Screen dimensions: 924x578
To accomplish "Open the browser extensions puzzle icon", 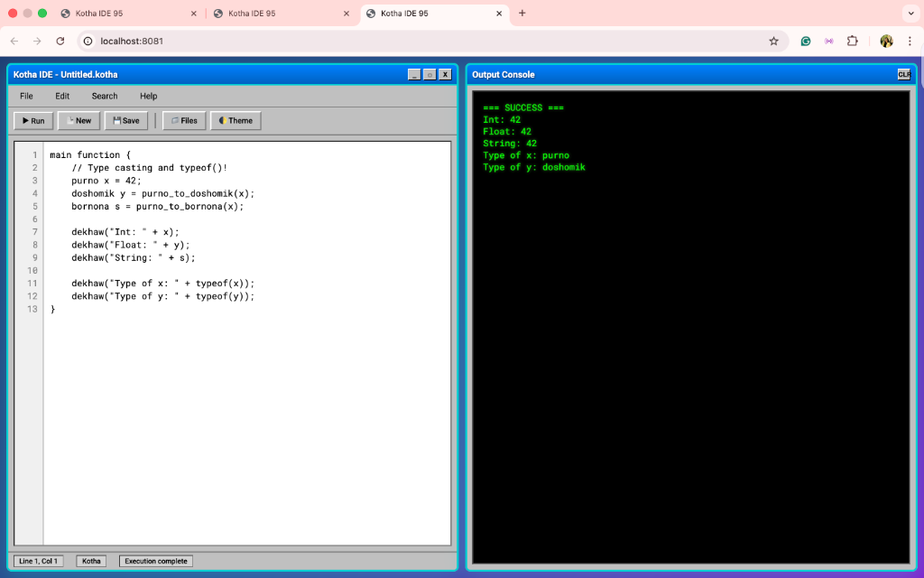I will (x=852, y=41).
